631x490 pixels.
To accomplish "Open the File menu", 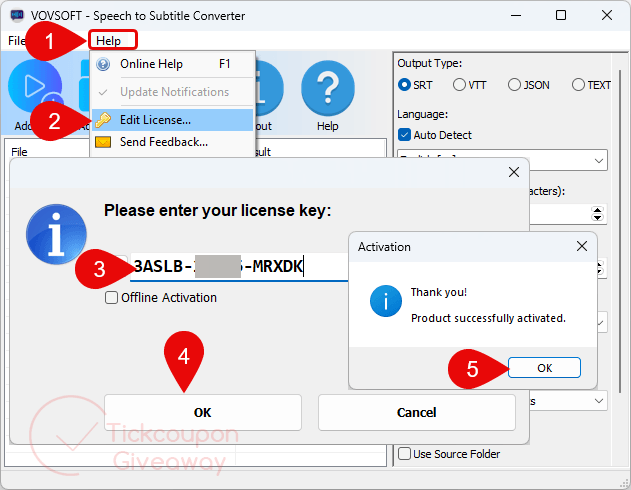I will (17, 41).
